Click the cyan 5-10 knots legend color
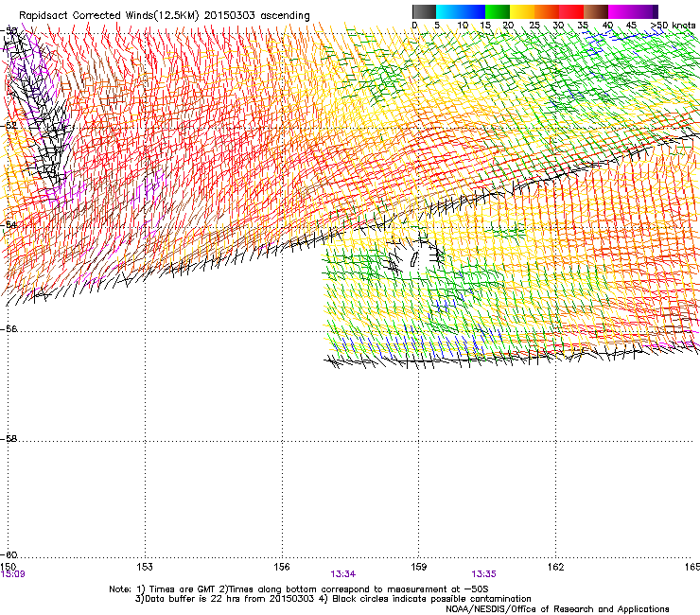The width and height of the screenshot is (700, 615). (448, 11)
